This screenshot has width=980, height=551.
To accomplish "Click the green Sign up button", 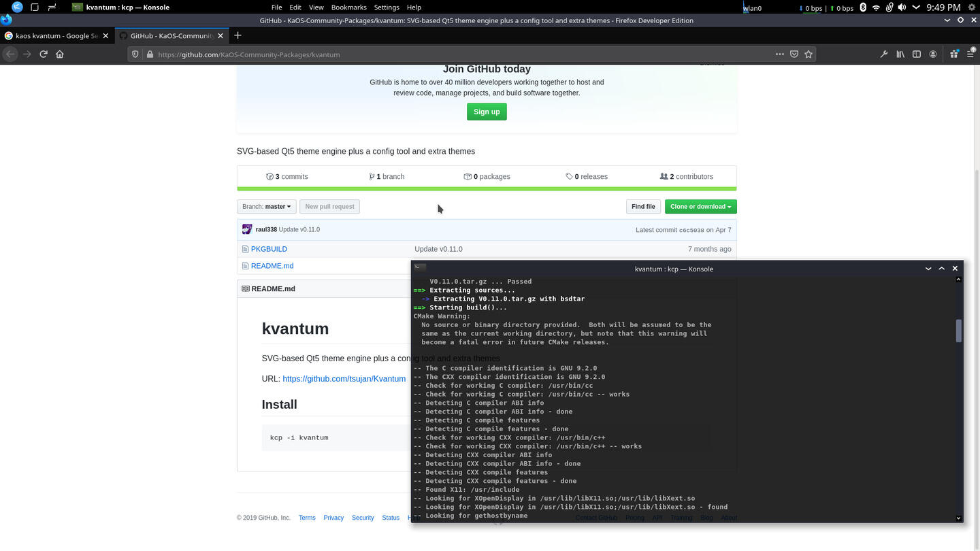I will click(x=487, y=112).
